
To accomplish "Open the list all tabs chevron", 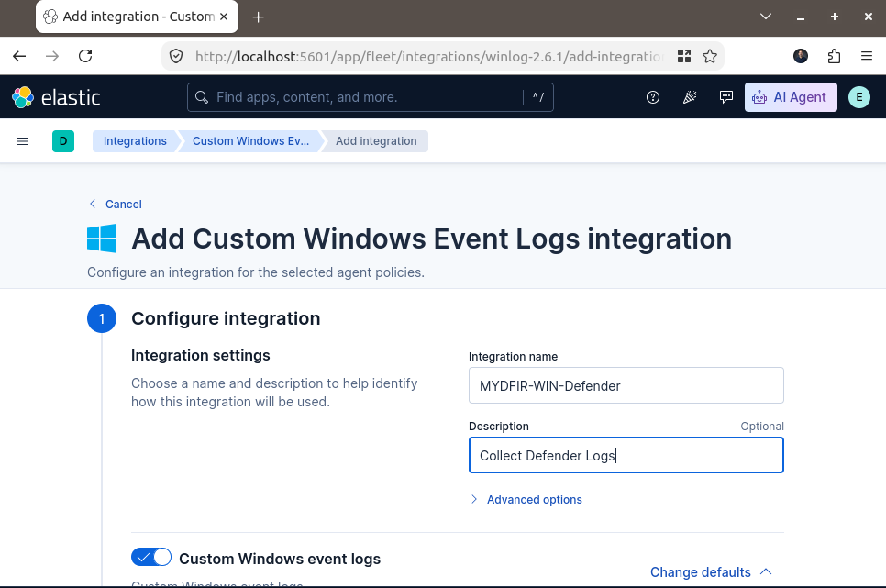I will tap(766, 17).
